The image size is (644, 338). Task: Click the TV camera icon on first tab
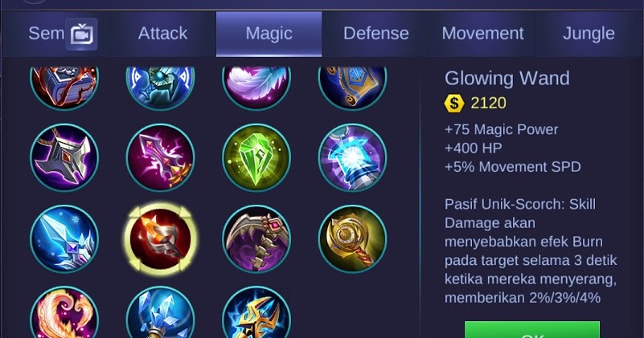(81, 34)
